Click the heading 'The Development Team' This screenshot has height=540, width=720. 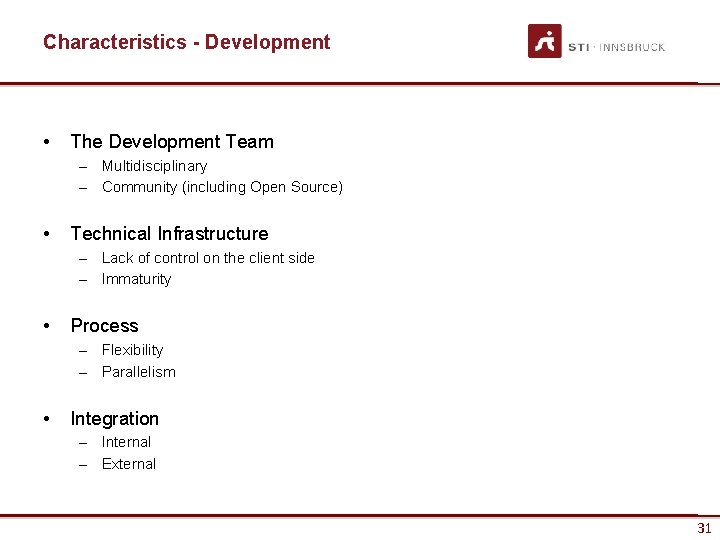pos(172,141)
